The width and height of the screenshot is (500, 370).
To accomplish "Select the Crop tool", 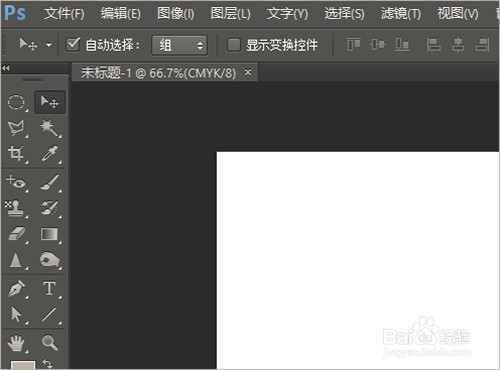I will 16,154.
